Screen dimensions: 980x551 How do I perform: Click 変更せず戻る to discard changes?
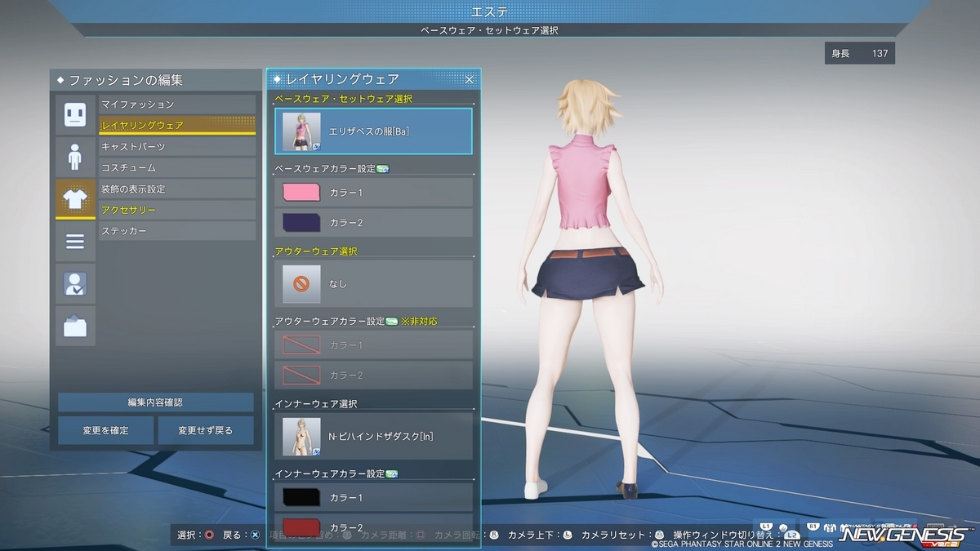206,430
